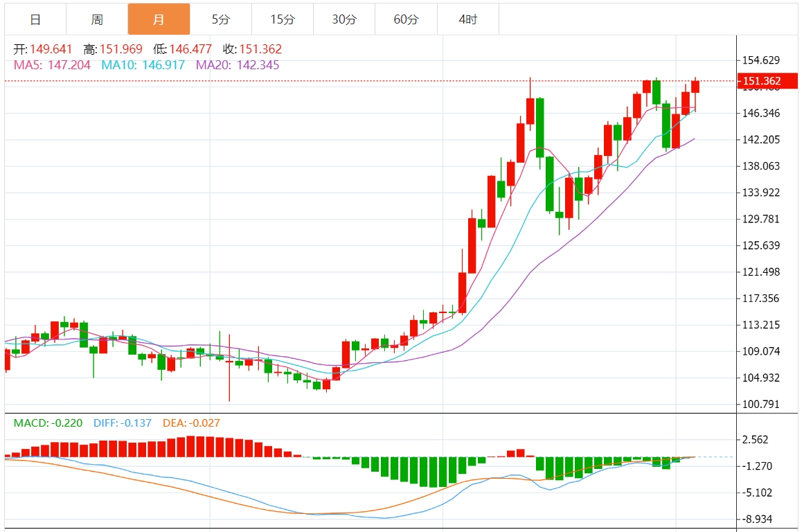Click the opening price value 149.641
The width and height of the screenshot is (804, 532).
point(51,49)
